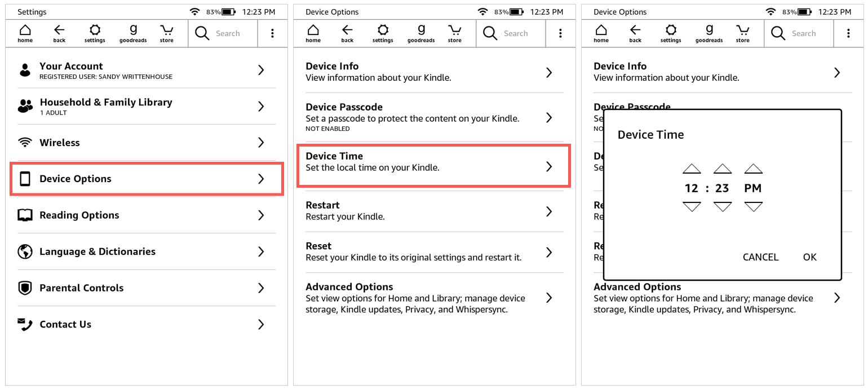Screen dimensions: 868x389
Task: Tap settings gear in Settings screen toolbar
Action: pos(95,33)
